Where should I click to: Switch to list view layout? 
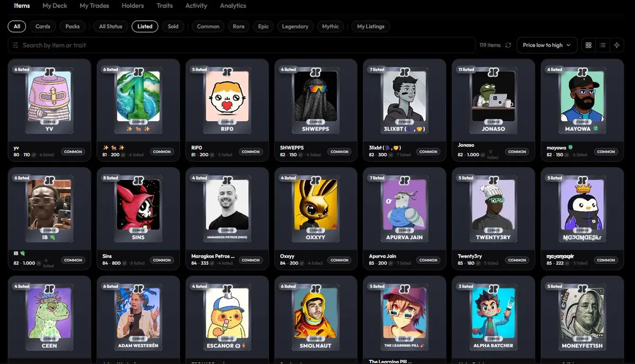point(603,46)
